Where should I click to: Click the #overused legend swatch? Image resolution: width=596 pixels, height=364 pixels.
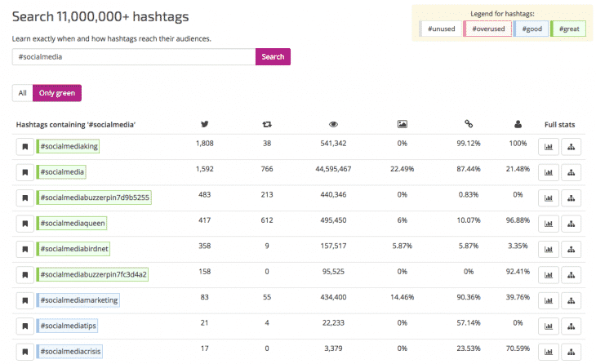(487, 29)
